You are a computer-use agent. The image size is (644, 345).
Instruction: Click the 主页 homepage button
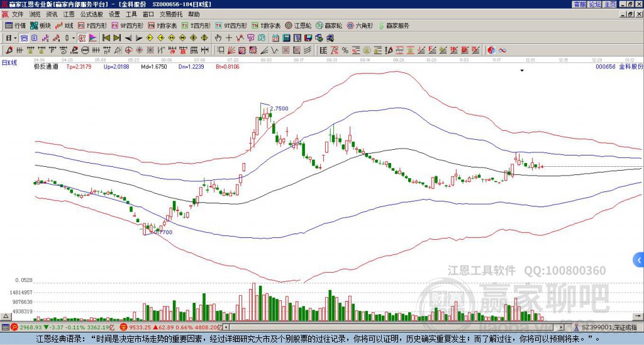pos(609,4)
